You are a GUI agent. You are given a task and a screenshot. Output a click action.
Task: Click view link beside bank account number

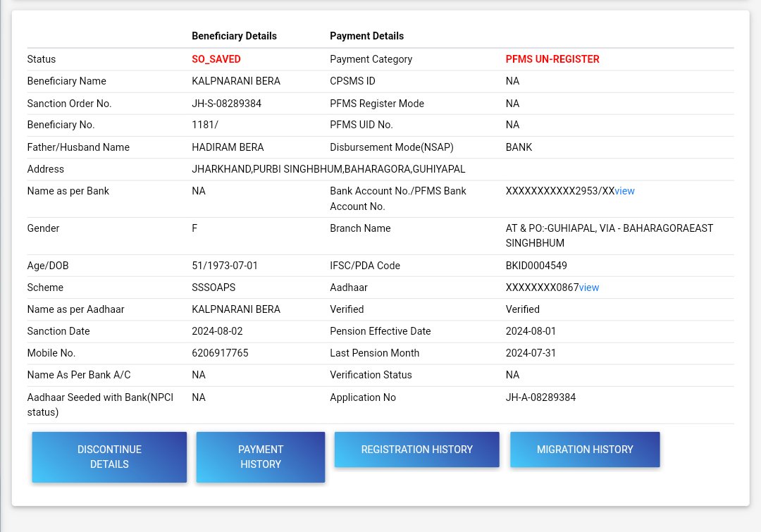tap(624, 191)
